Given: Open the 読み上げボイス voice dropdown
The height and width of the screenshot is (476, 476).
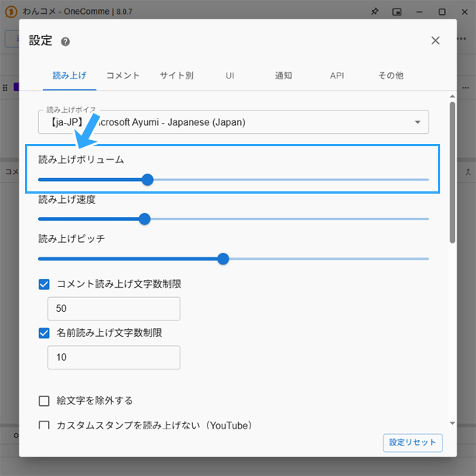Looking at the screenshot, I should tap(233, 122).
